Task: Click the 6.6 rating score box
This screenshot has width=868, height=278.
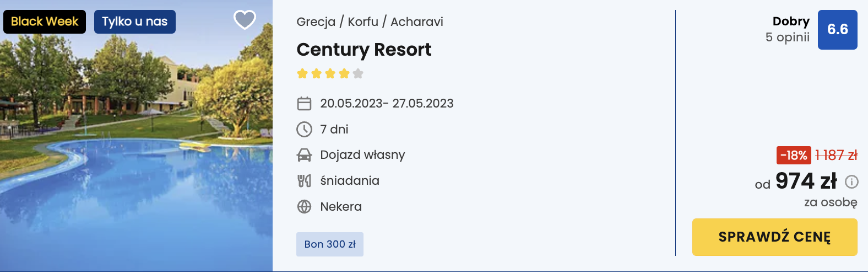Action: click(837, 30)
